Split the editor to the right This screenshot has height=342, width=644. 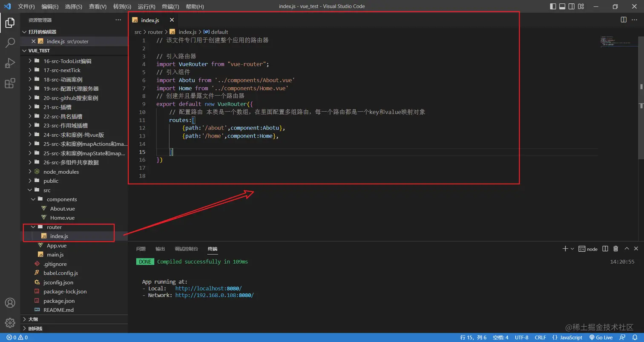(x=624, y=20)
